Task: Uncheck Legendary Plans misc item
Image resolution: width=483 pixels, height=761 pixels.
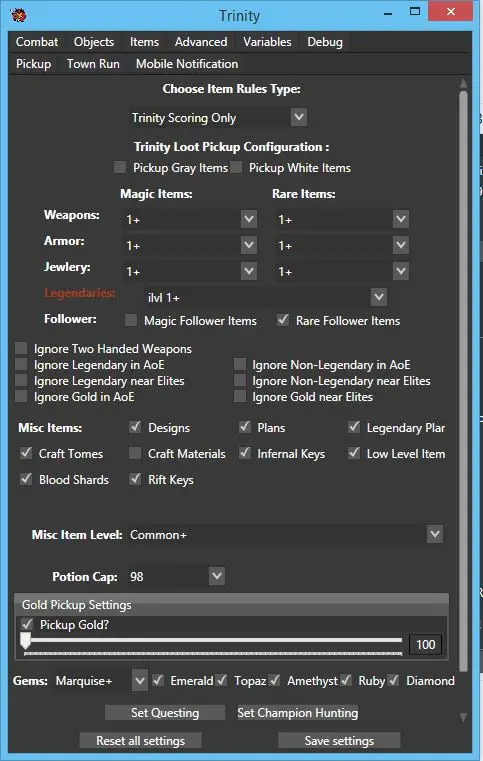Action: 354,427
